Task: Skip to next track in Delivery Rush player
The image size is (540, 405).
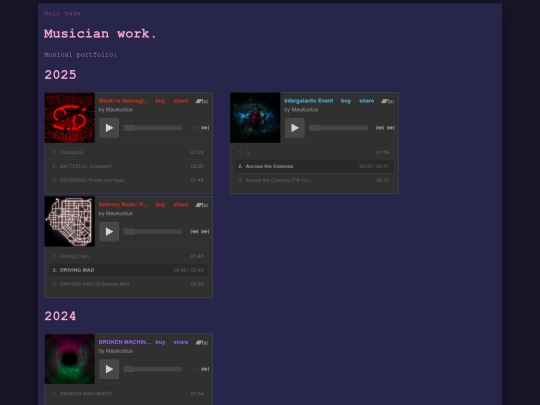Action: tap(205, 232)
